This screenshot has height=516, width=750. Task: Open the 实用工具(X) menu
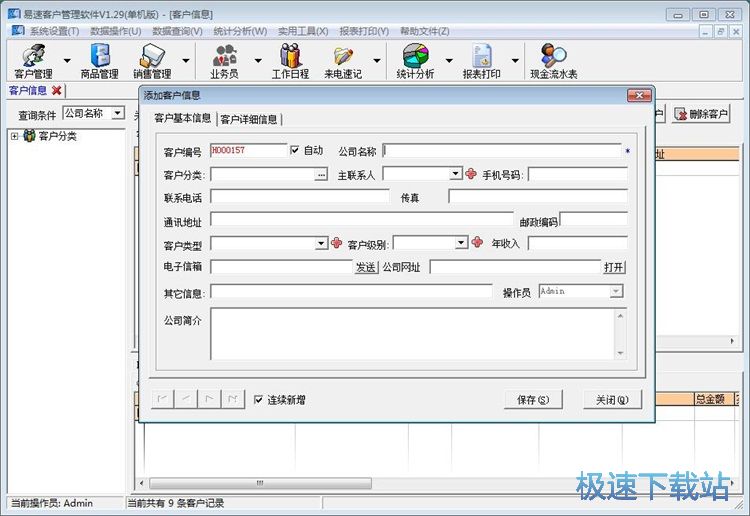coord(303,31)
